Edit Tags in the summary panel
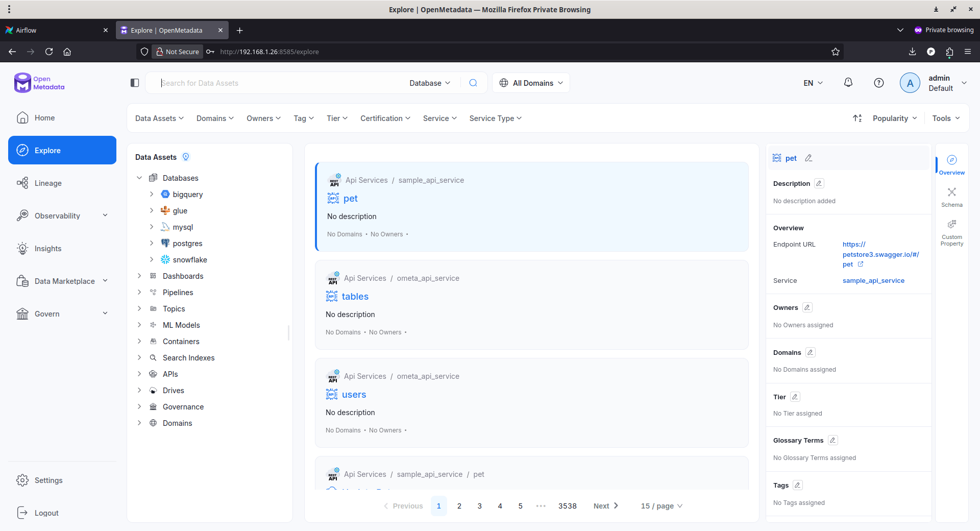Screen dimensions: 980x531 pyautogui.click(x=798, y=485)
